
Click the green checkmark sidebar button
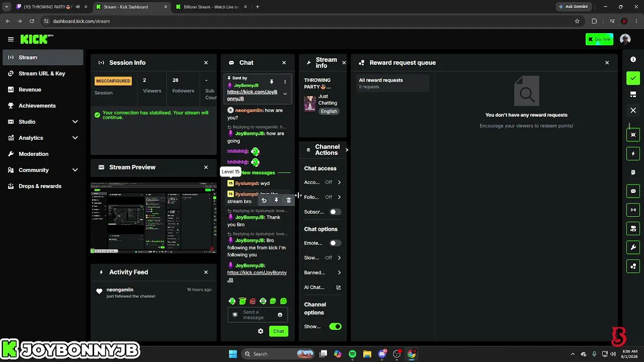pyautogui.click(x=633, y=78)
